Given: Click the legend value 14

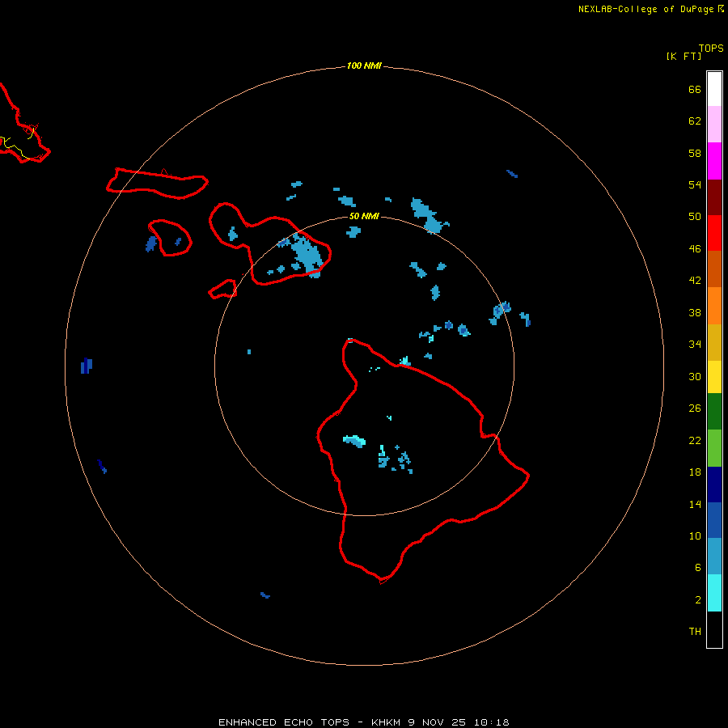Looking at the screenshot, I should 695,504.
